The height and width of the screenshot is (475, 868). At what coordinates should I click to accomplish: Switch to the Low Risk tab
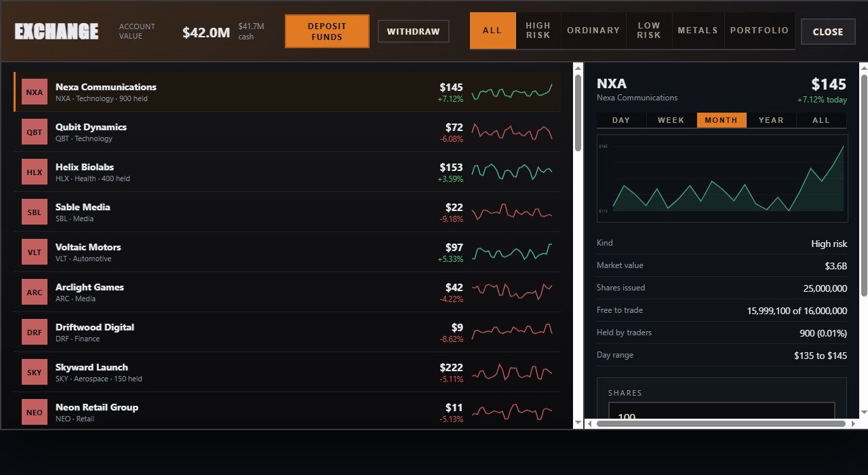(x=649, y=31)
